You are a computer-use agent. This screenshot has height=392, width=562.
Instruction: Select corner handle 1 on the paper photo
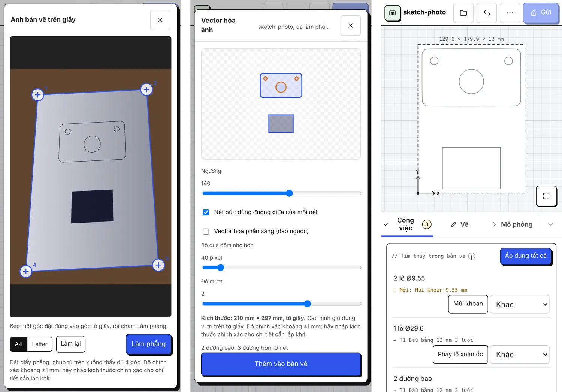(x=37, y=95)
